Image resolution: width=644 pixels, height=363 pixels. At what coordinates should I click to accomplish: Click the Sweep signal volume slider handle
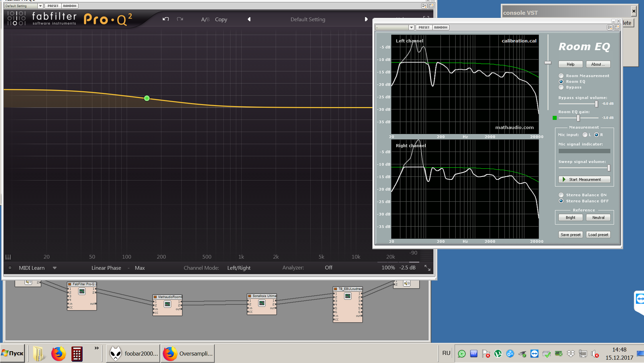[609, 168]
